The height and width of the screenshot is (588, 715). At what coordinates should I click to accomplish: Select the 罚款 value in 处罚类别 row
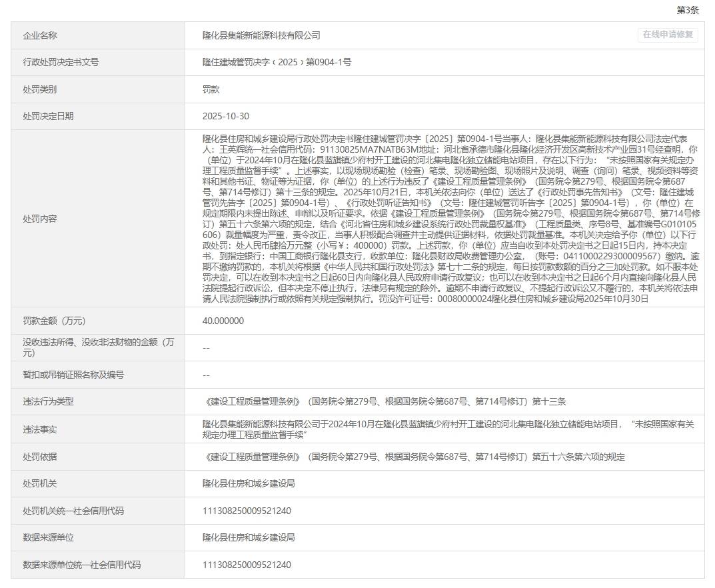click(x=211, y=89)
